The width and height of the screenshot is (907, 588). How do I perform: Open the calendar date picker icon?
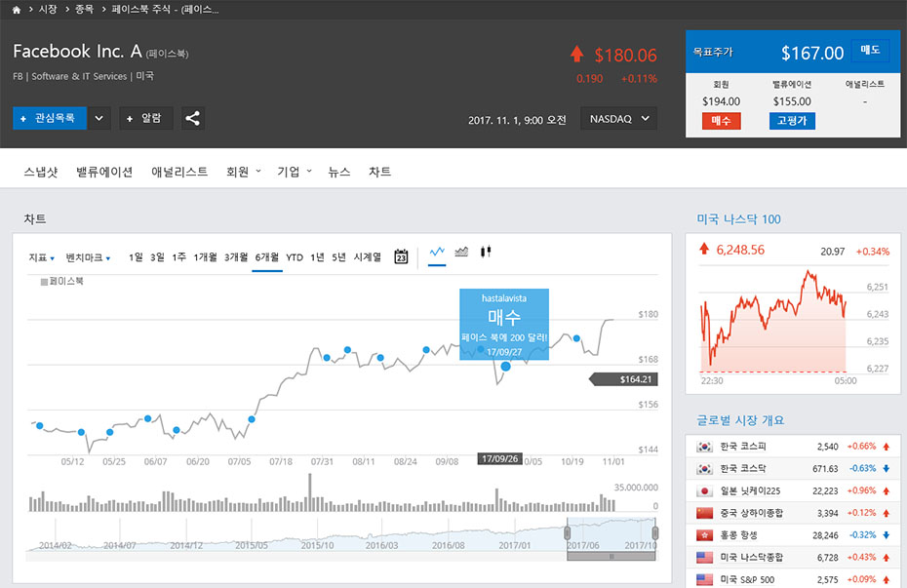[401, 256]
